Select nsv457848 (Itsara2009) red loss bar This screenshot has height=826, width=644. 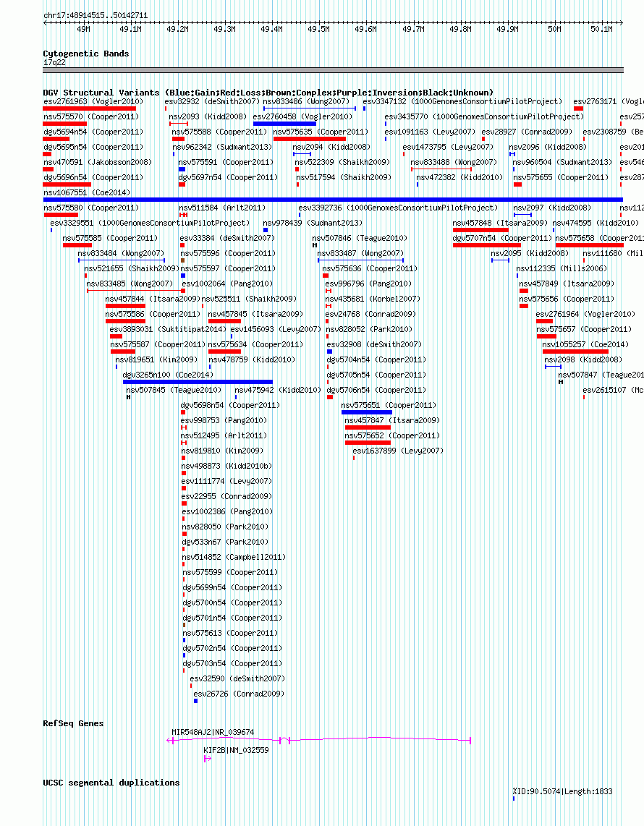480,230
